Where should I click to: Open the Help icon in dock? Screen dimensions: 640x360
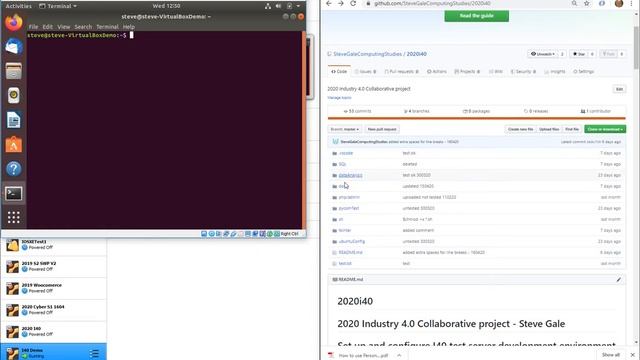click(x=13, y=169)
